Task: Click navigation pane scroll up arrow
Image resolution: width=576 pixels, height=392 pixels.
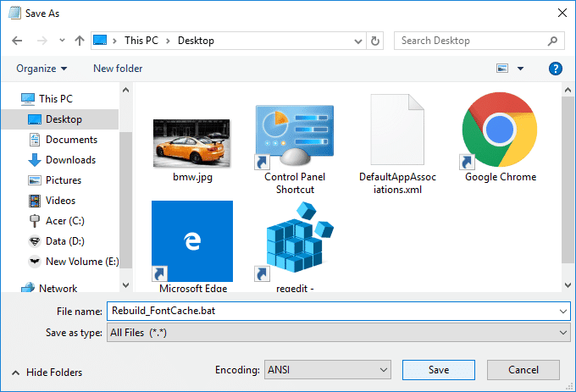Action: [125, 90]
